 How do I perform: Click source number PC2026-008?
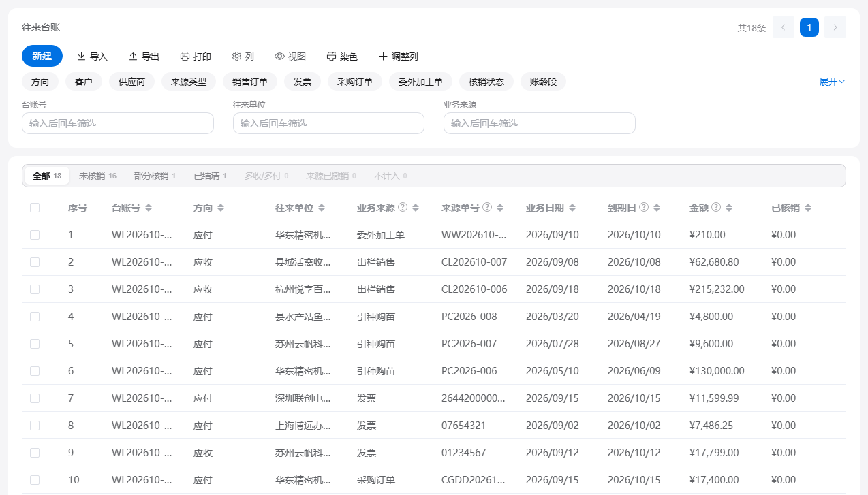469,317
